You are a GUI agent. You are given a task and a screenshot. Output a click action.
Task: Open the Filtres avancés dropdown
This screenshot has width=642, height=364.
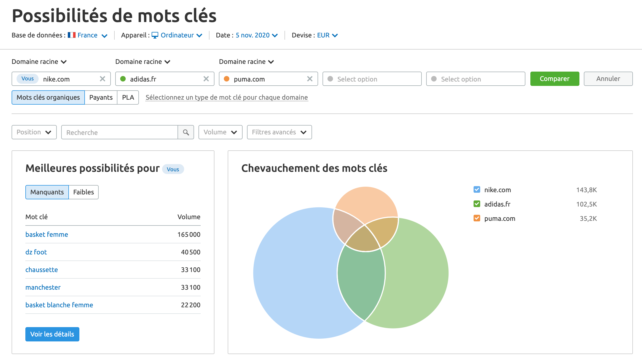click(x=279, y=132)
